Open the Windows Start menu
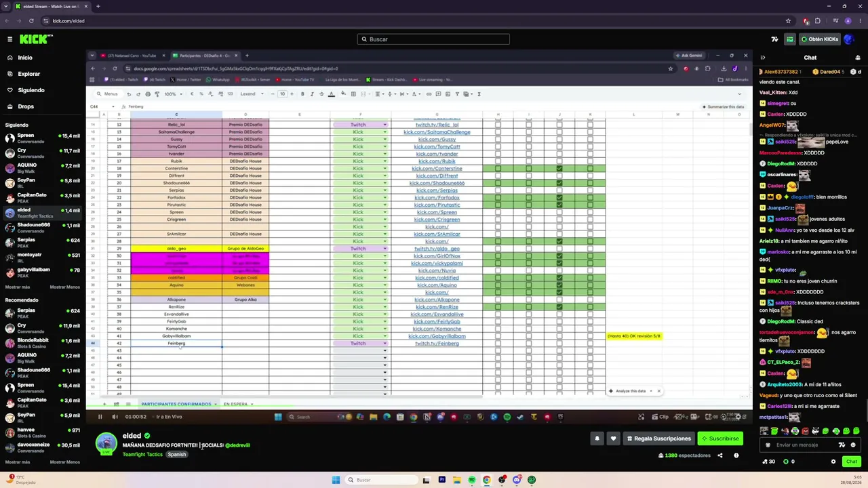This screenshot has width=868, height=488. (336, 480)
